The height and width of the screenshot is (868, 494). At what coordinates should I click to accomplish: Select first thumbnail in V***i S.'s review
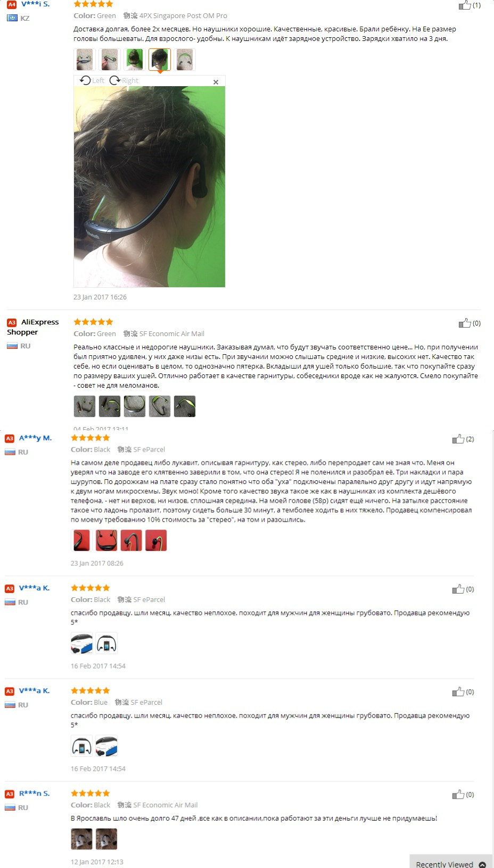pos(84,60)
